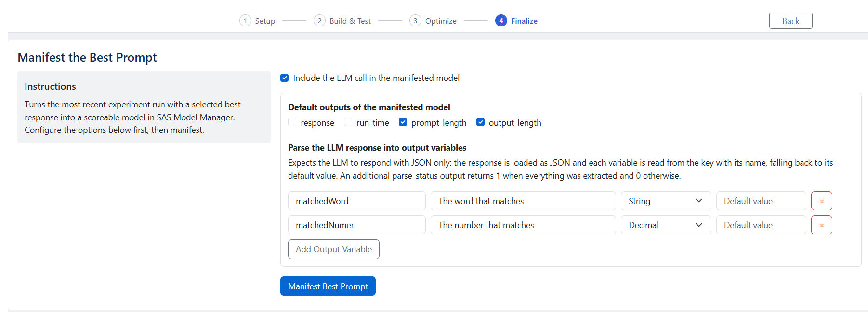
Task: Open step 2 Build & Test
Action: [342, 21]
